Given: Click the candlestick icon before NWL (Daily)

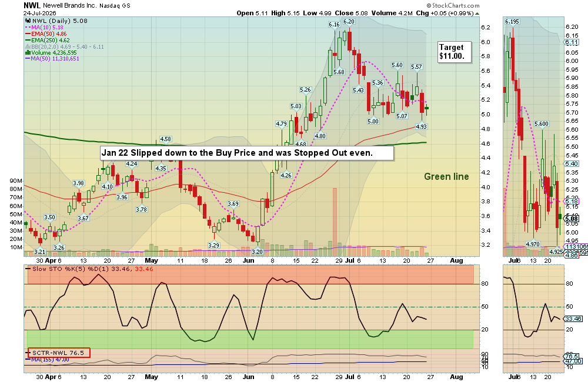Looking at the screenshot, I should point(28,21).
